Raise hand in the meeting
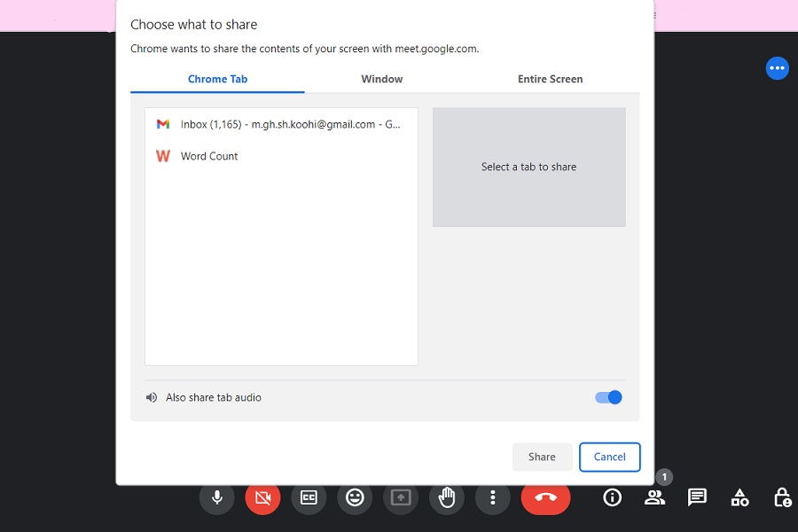Screen dimensions: 798x532 pos(447,497)
